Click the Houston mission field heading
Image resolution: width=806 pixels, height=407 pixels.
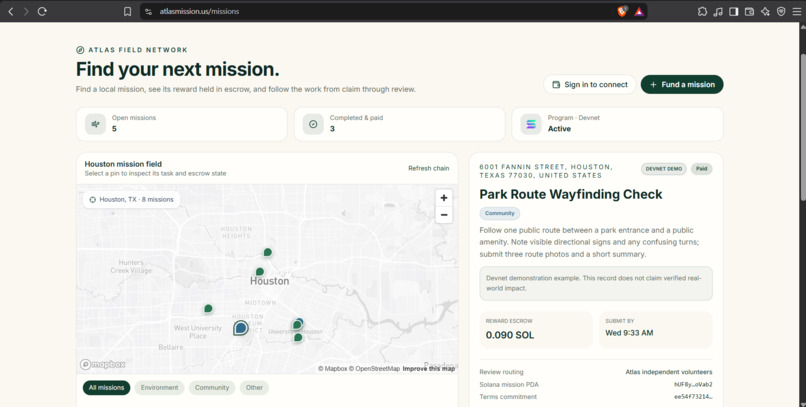click(x=123, y=164)
